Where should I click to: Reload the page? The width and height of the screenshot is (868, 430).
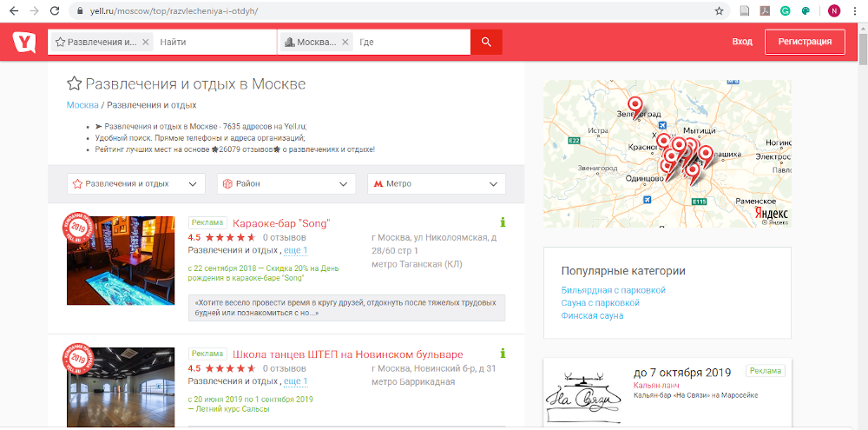coord(54,10)
